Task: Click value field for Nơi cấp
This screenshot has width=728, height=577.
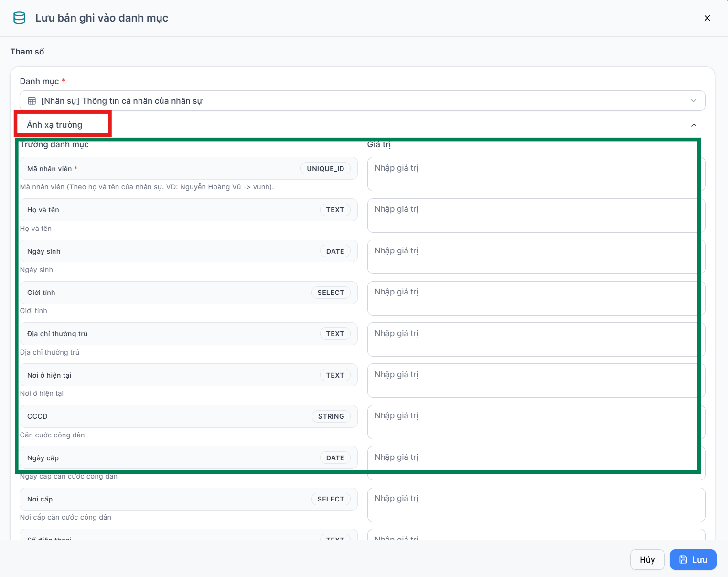Action: 536,505
